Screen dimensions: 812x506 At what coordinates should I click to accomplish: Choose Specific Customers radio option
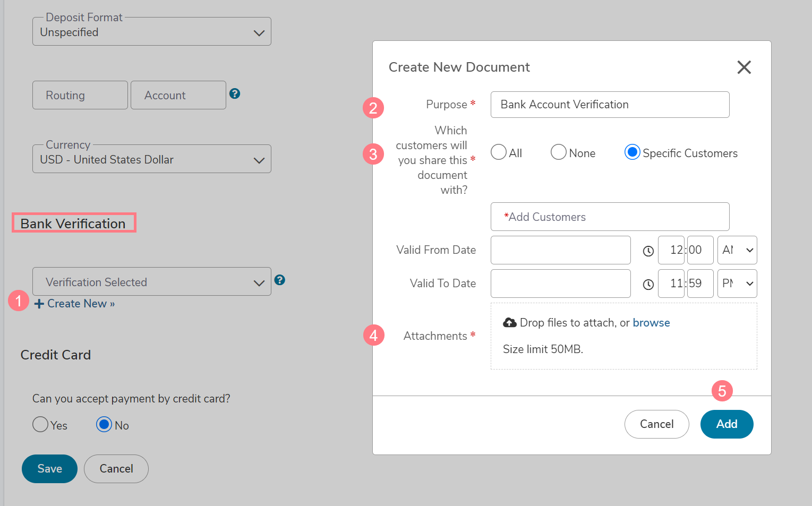632,152
